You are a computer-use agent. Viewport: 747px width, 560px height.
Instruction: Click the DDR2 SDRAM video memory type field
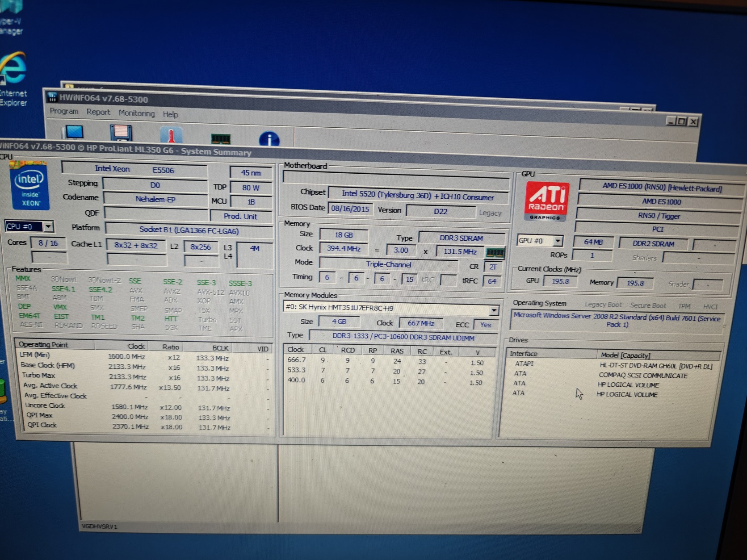click(653, 243)
